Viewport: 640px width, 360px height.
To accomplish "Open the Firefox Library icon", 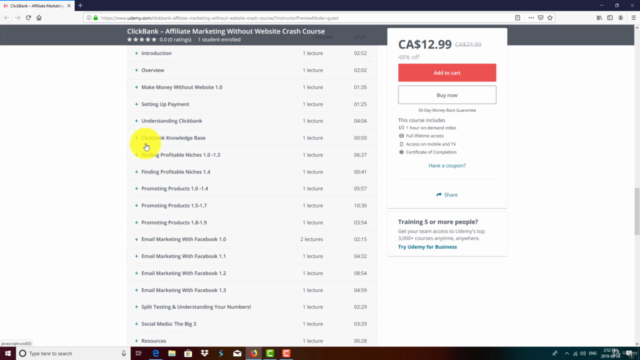I will [599, 18].
